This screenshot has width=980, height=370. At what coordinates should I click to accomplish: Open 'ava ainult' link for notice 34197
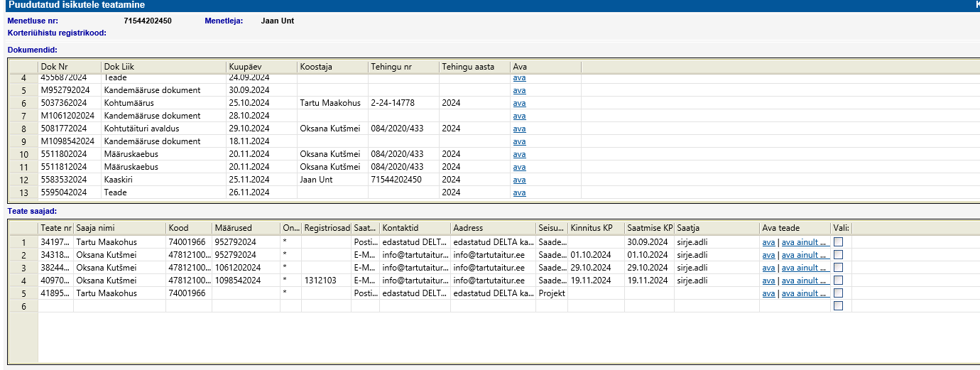(x=805, y=242)
